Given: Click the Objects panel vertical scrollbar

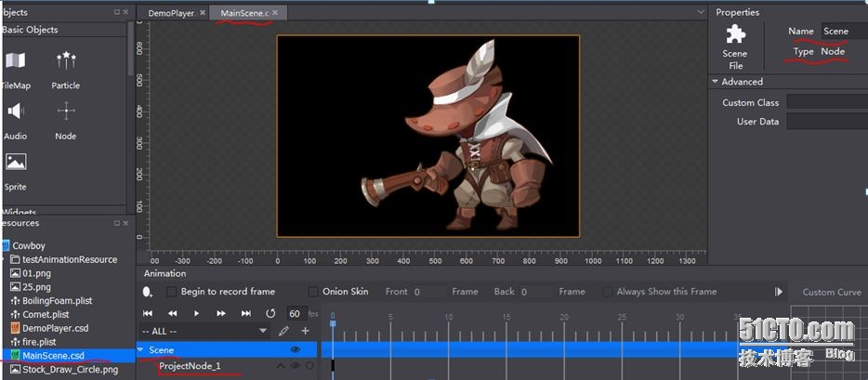Looking at the screenshot, I should pyautogui.click(x=131, y=50).
